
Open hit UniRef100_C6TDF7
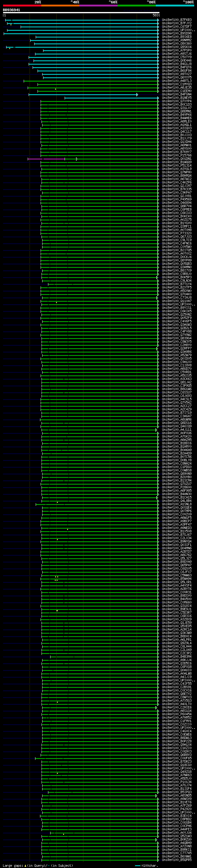(177, 26)
